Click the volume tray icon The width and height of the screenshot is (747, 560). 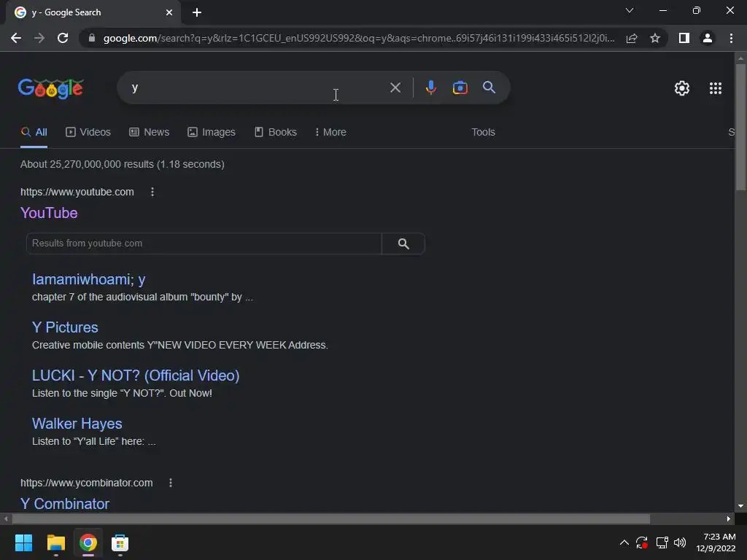coord(681,542)
